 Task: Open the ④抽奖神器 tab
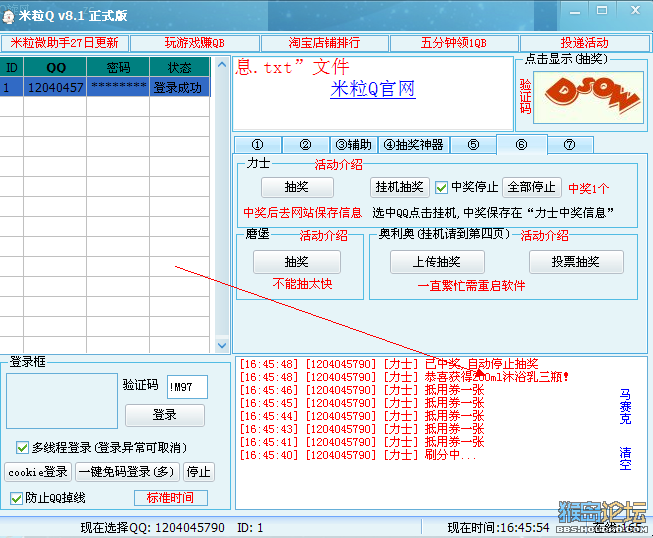413,145
